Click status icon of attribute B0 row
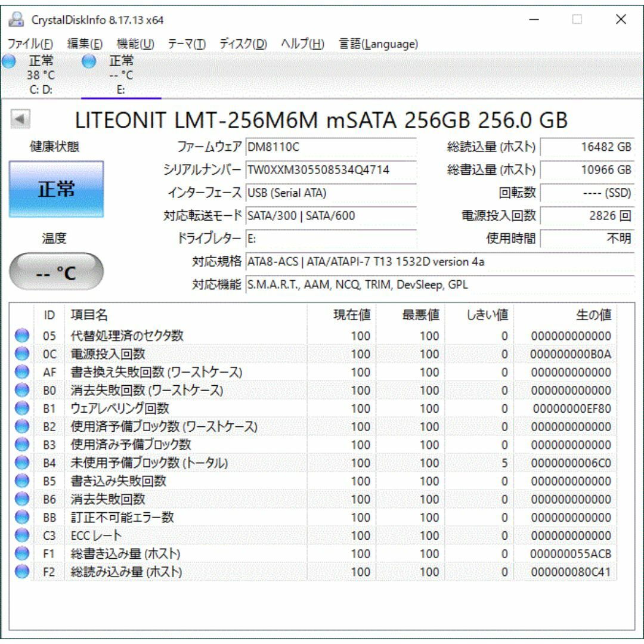 22,390
